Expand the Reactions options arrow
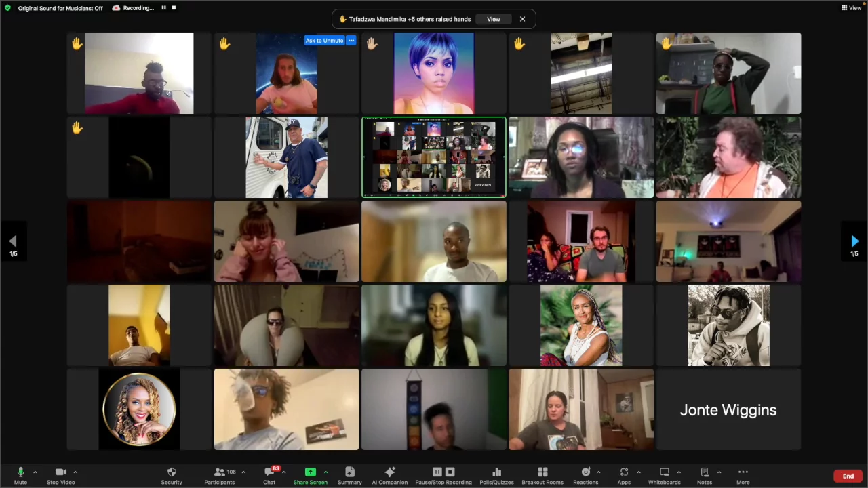868x488 pixels. point(598,472)
